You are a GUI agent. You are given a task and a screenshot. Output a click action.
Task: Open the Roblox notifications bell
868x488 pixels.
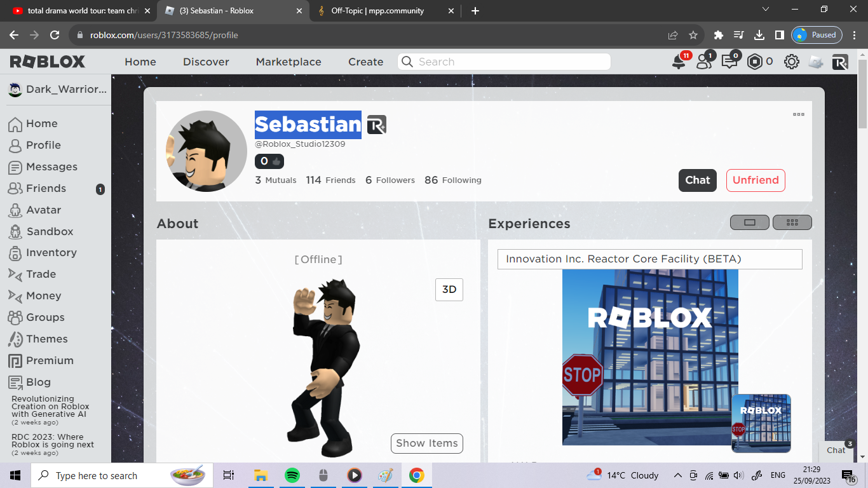(679, 62)
